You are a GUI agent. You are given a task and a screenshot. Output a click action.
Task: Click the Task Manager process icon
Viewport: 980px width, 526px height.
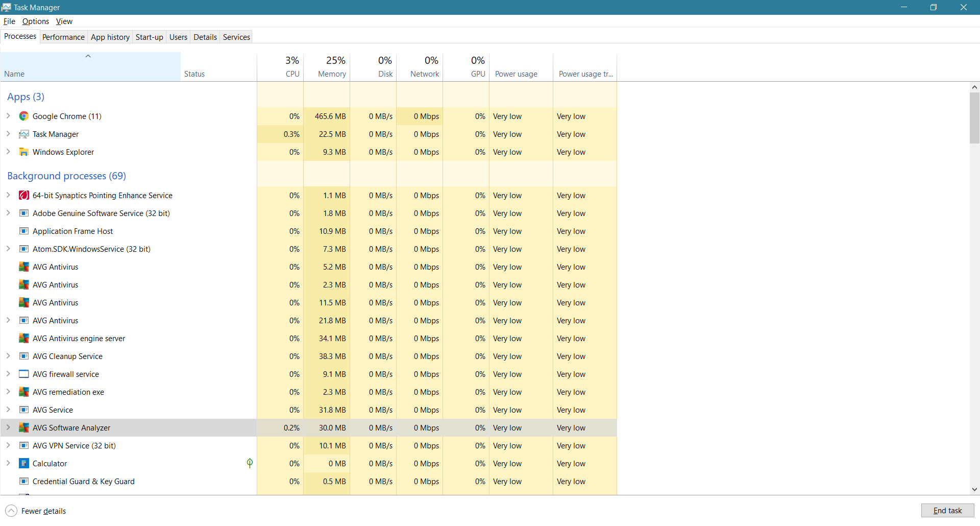(x=23, y=134)
